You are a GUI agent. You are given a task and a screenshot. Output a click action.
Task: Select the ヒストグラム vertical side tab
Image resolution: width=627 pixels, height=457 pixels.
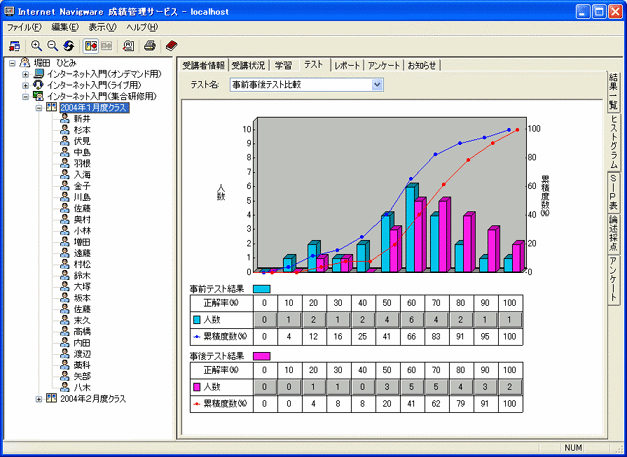[x=613, y=142]
